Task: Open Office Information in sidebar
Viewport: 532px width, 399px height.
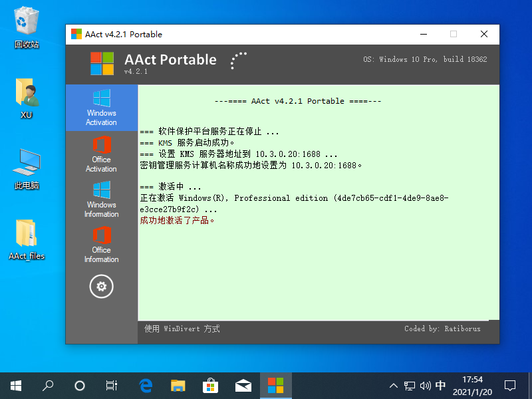Action: (102, 245)
